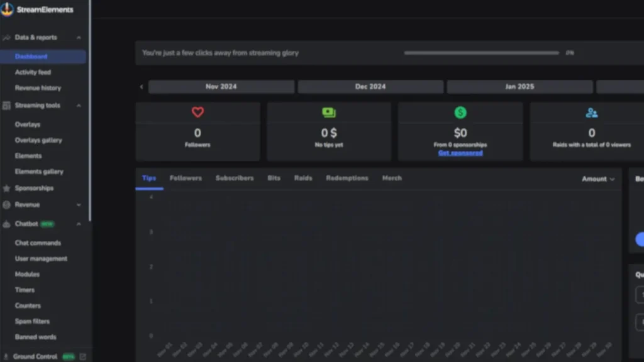Expand the Revenue sidebar section
The width and height of the screenshot is (644, 362).
coord(79,205)
